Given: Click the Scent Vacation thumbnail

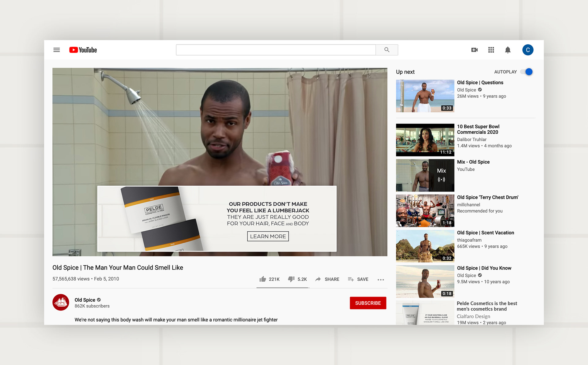Looking at the screenshot, I should pyautogui.click(x=425, y=246).
